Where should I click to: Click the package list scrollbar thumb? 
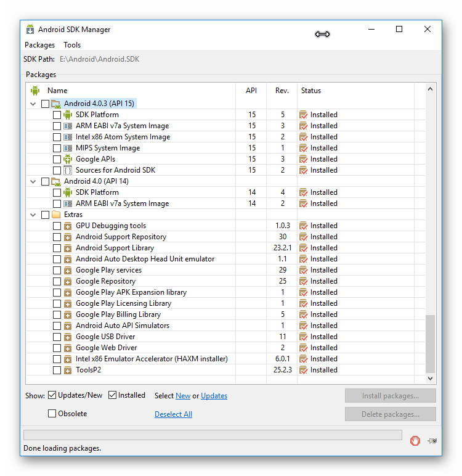[430, 343]
